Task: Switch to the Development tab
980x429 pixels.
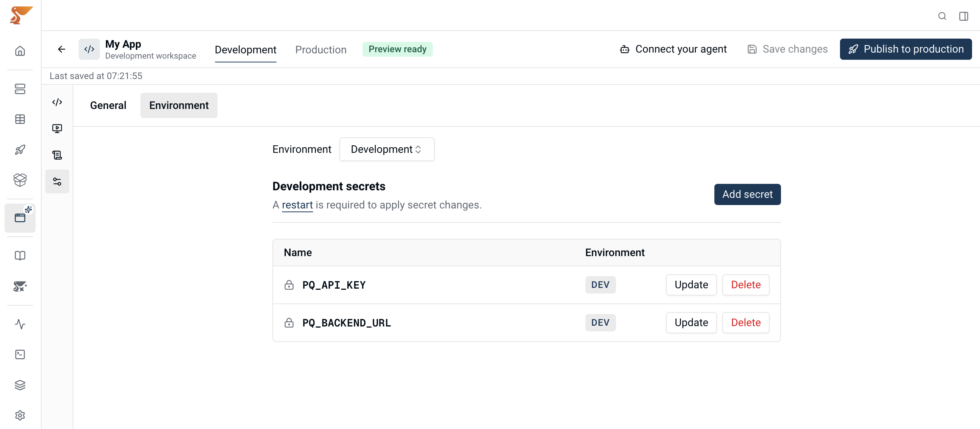Action: (x=246, y=50)
